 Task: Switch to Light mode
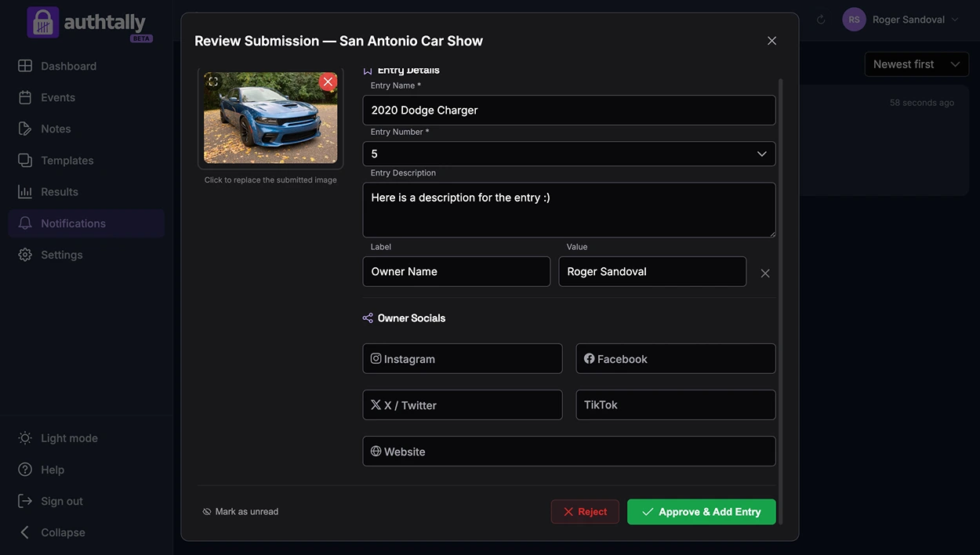point(86,438)
